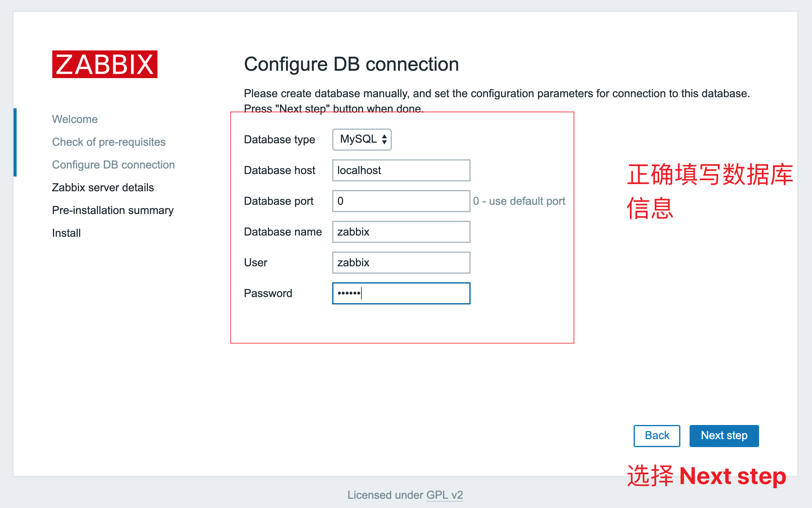This screenshot has height=508, width=812.
Task: Select Configure DB connection sidebar step
Action: click(113, 165)
